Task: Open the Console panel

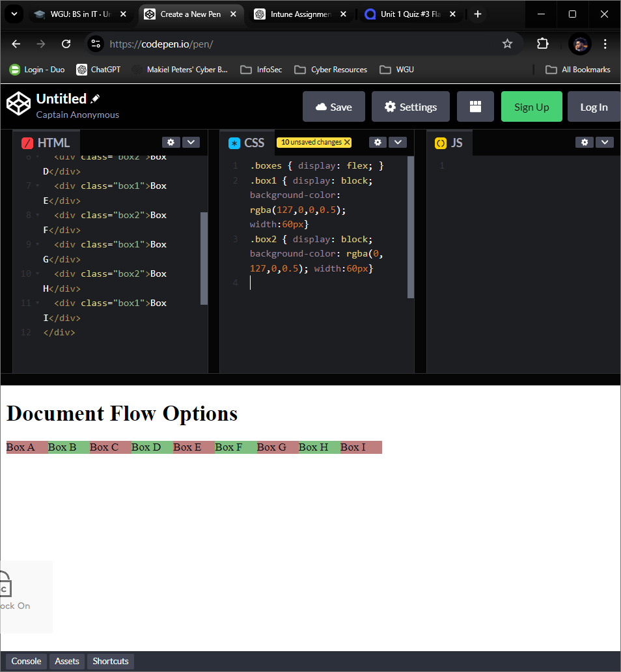Action: tap(26, 661)
